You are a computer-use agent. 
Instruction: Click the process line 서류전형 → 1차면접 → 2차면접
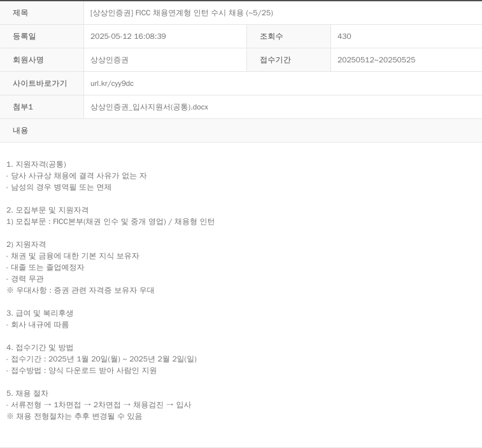(99, 405)
